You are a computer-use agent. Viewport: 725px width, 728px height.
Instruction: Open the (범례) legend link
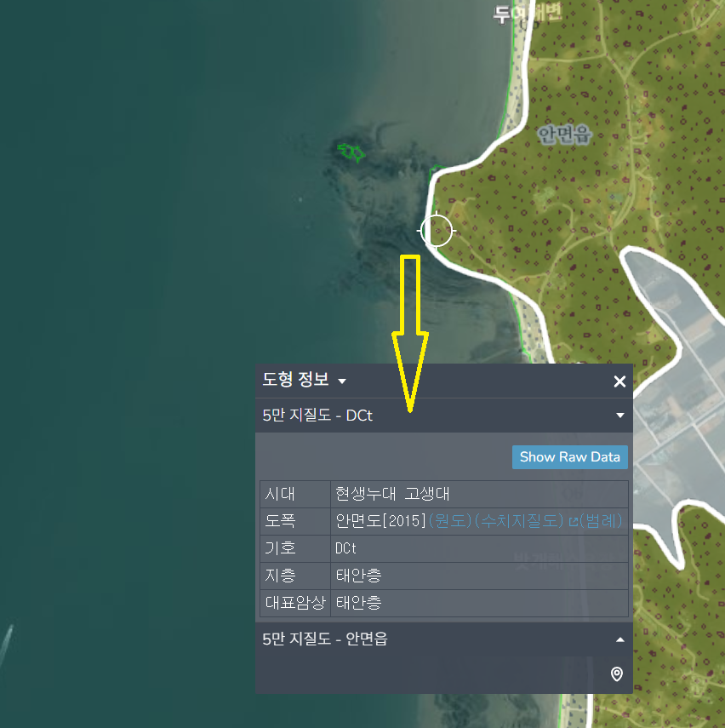point(602,520)
